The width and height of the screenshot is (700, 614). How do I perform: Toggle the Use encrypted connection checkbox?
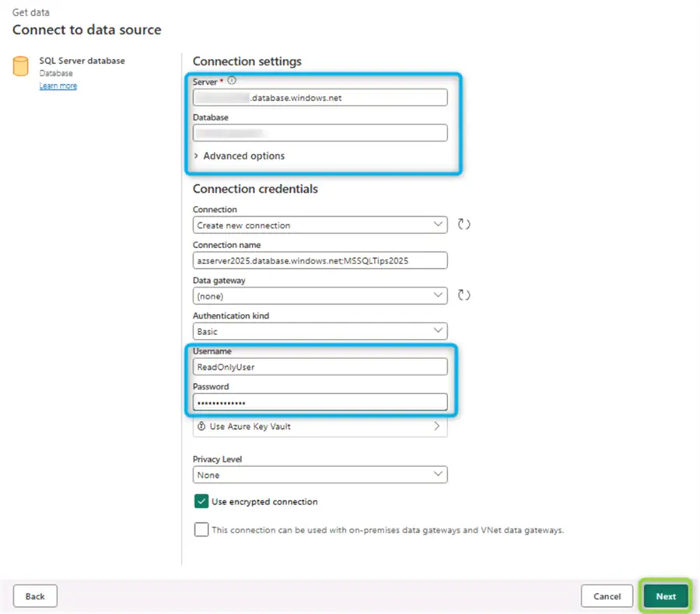pyautogui.click(x=201, y=501)
